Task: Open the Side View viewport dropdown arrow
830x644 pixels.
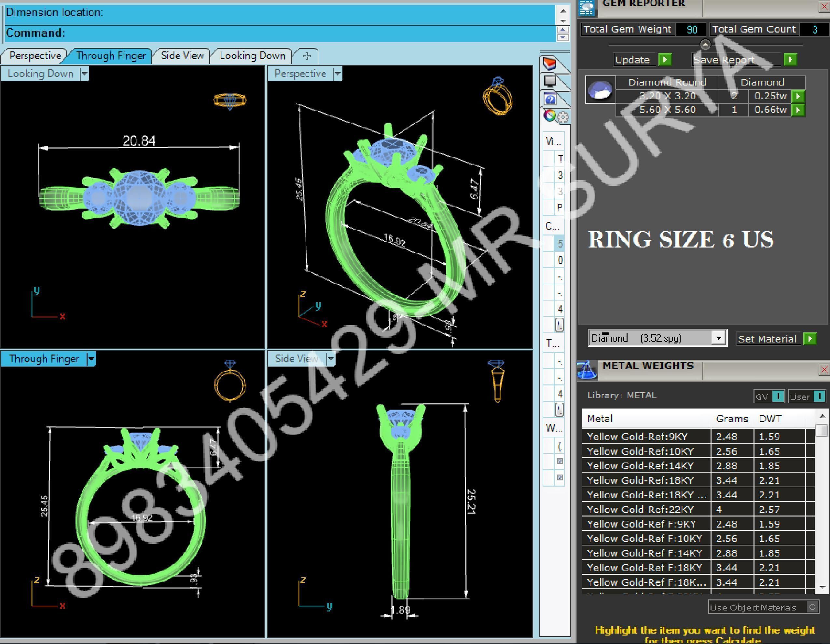Action: [330, 359]
